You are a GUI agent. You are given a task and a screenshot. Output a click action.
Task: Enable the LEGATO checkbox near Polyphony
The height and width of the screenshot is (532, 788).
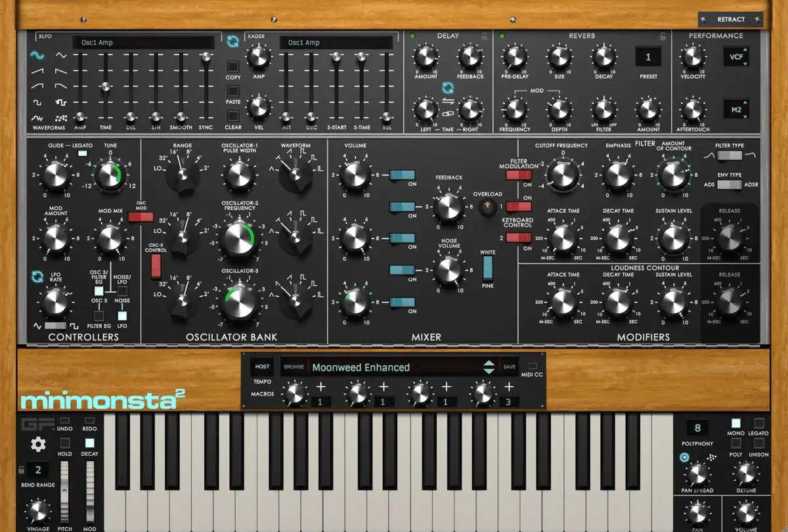(x=759, y=424)
